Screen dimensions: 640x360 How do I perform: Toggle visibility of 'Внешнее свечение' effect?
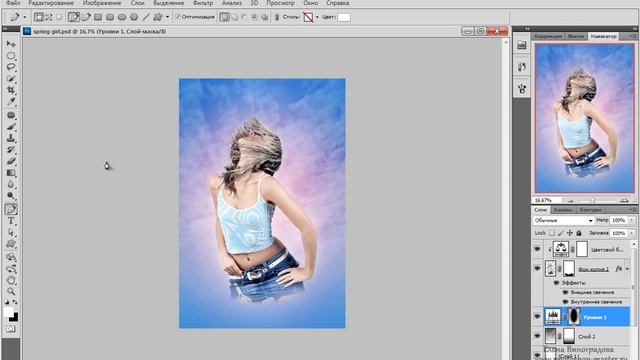[565, 292]
